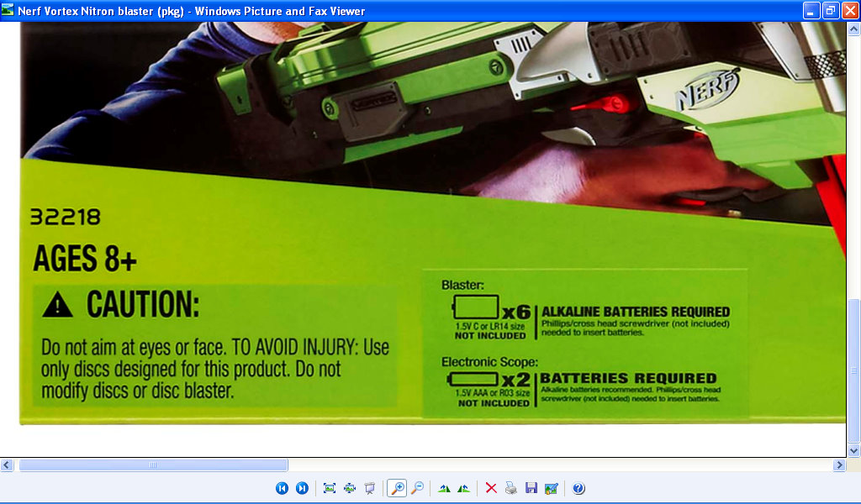Show image at actual size
Image resolution: width=861 pixels, height=504 pixels.
(349, 488)
